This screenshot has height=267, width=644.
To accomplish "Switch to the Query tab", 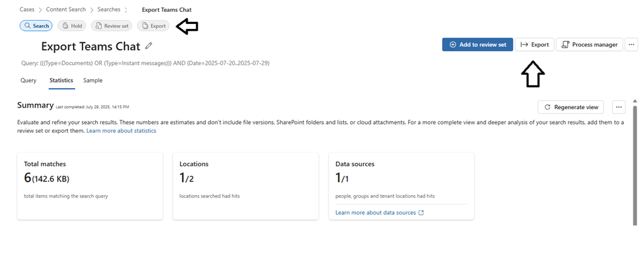I will click(x=28, y=81).
